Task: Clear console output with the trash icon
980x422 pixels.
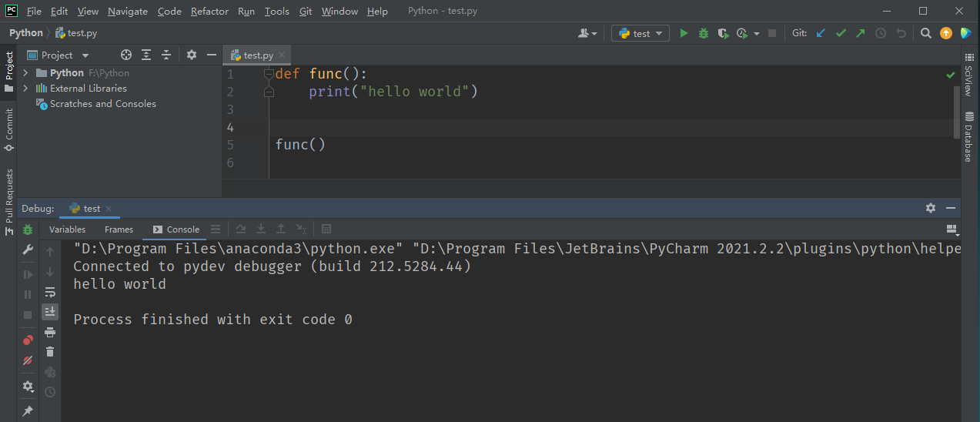Action: coord(50,352)
